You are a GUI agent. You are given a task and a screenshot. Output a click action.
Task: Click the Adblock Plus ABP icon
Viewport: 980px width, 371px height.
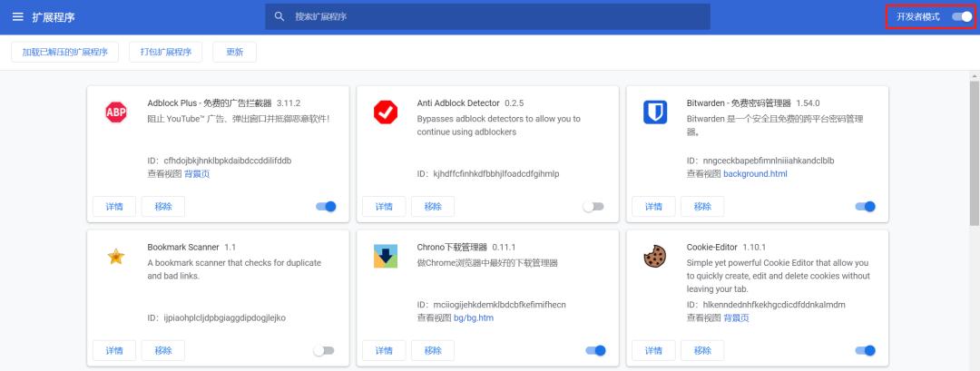coord(115,112)
